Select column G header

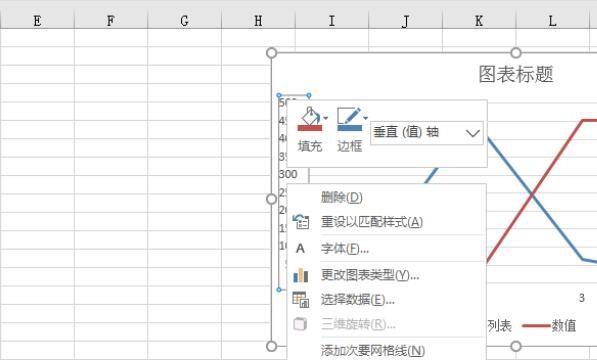click(184, 21)
